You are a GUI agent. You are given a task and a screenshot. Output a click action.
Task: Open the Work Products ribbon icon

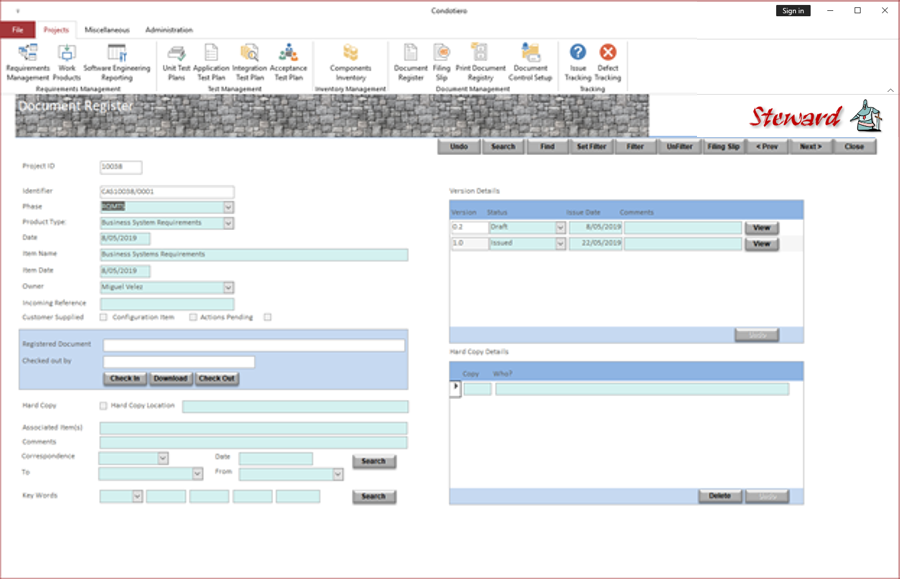[x=67, y=62]
